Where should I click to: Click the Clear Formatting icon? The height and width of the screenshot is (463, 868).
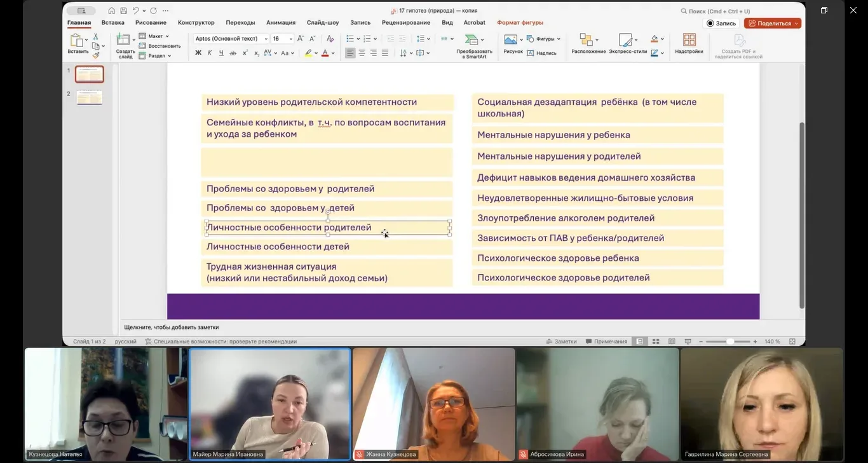330,39
